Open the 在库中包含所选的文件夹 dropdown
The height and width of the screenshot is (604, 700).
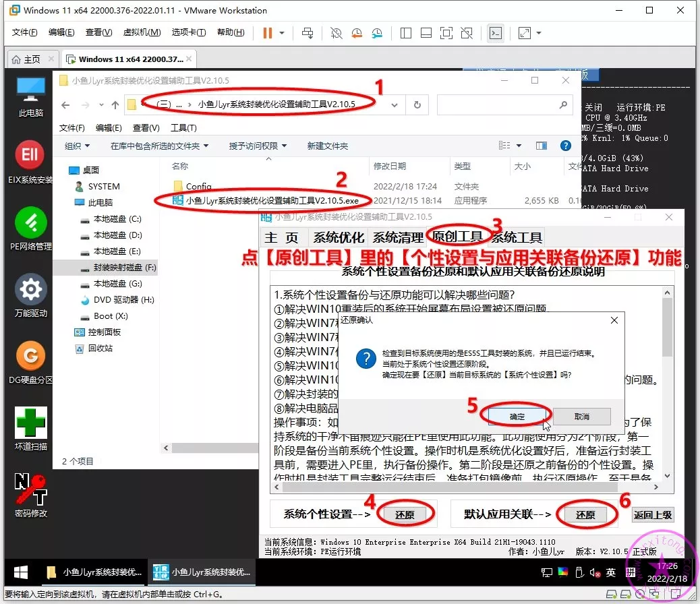[x=159, y=146]
